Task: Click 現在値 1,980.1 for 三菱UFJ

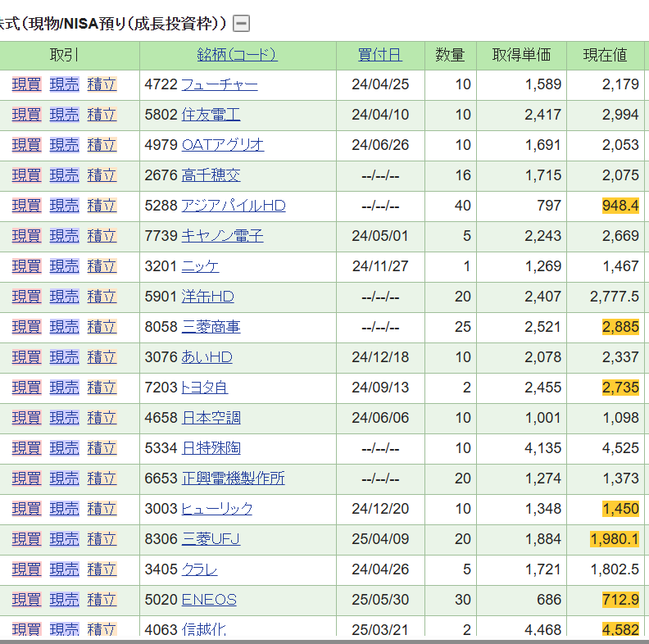Action: pyautogui.click(x=615, y=539)
